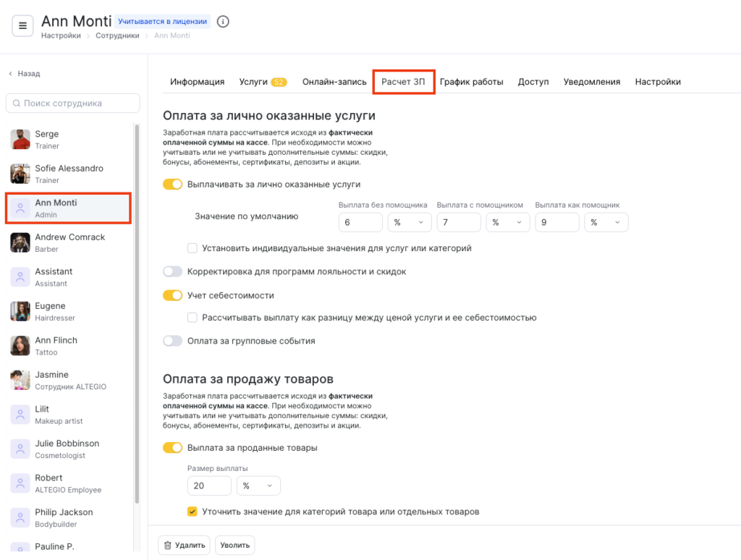Click Serge's profile avatar
741x560 pixels.
[x=20, y=140]
